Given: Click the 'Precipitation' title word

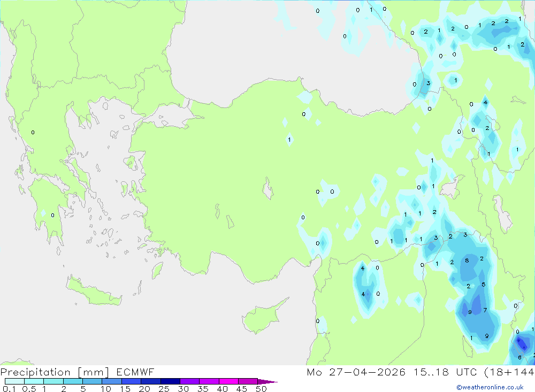Looking at the screenshot, I should [35, 372].
